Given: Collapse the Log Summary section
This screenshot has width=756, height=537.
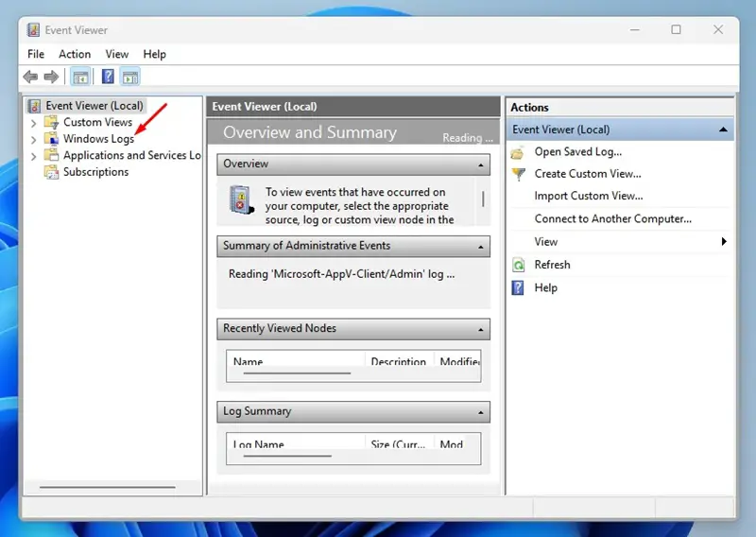Looking at the screenshot, I should tap(481, 412).
